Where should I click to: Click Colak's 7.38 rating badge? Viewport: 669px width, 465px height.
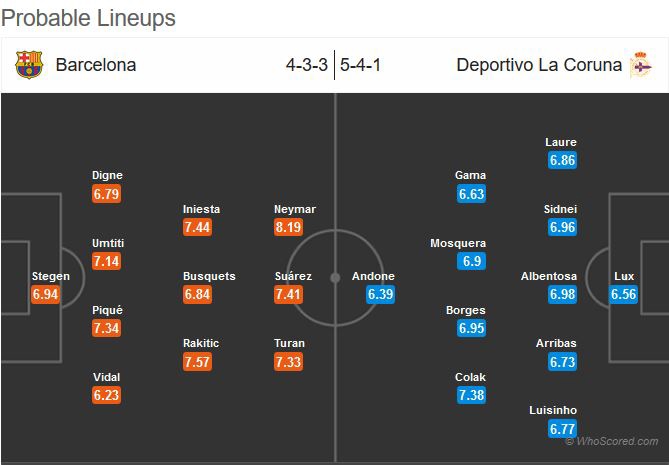point(470,395)
